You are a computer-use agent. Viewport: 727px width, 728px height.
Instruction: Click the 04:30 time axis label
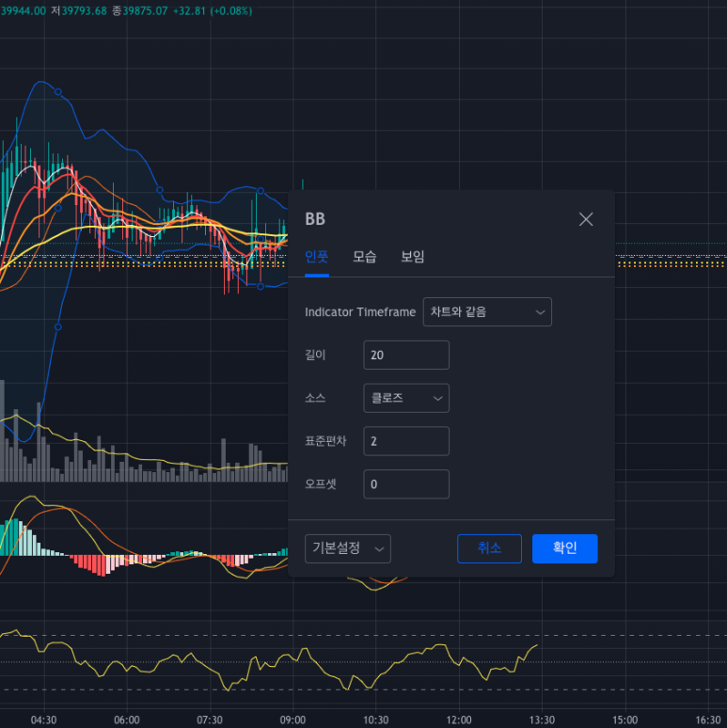point(43,720)
